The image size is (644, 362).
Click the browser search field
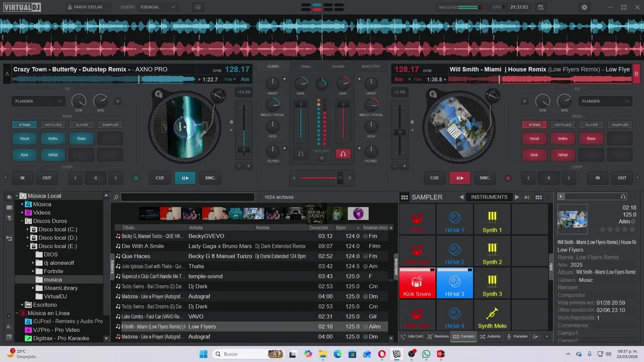(187, 197)
